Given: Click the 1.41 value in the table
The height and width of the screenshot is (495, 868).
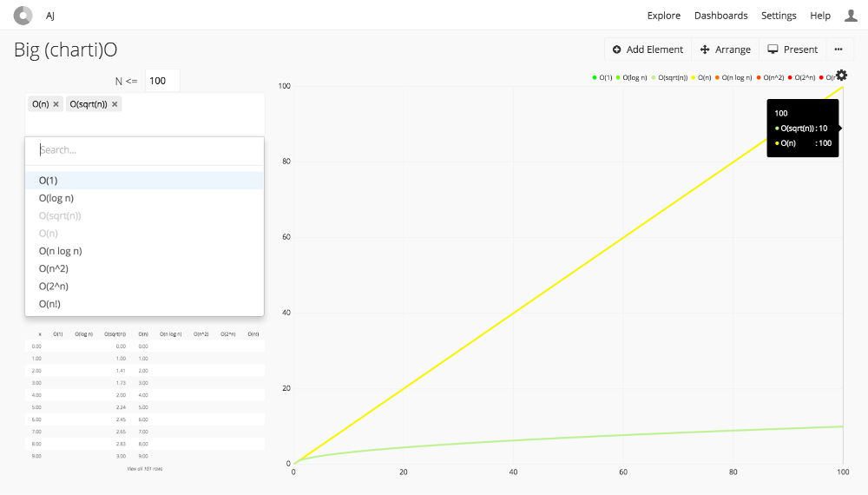Looking at the screenshot, I should pyautogui.click(x=121, y=371).
